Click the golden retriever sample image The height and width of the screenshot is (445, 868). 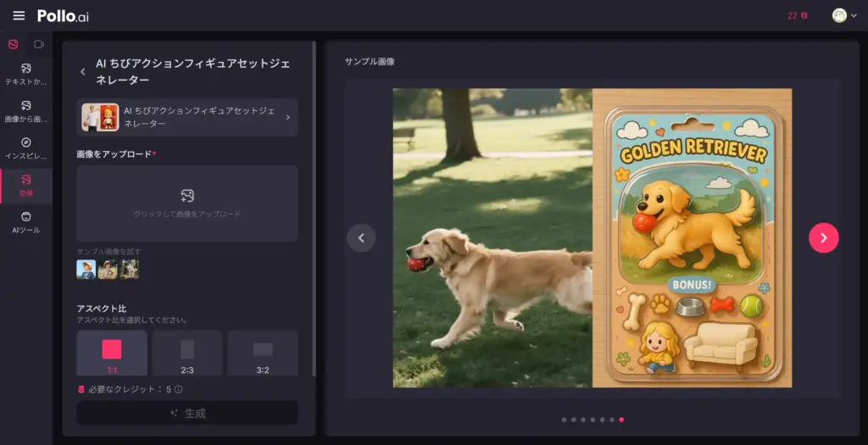[x=593, y=238]
